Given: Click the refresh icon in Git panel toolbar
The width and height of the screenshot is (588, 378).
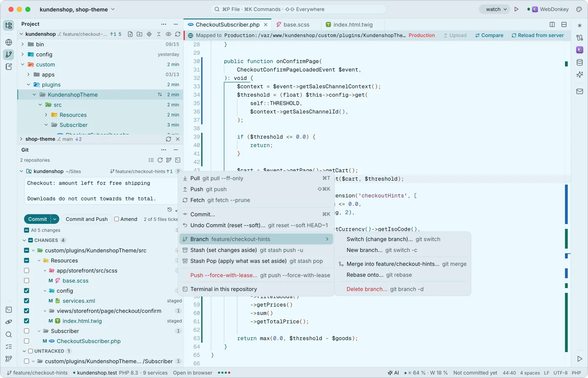Looking at the screenshot, I should coord(160,160).
